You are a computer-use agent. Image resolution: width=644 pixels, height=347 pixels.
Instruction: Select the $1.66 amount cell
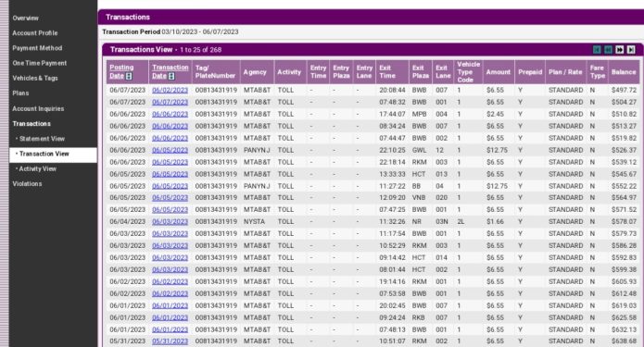click(495, 221)
